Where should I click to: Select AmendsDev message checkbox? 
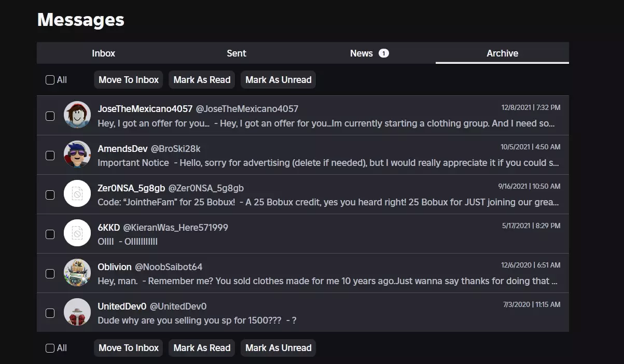pos(50,156)
